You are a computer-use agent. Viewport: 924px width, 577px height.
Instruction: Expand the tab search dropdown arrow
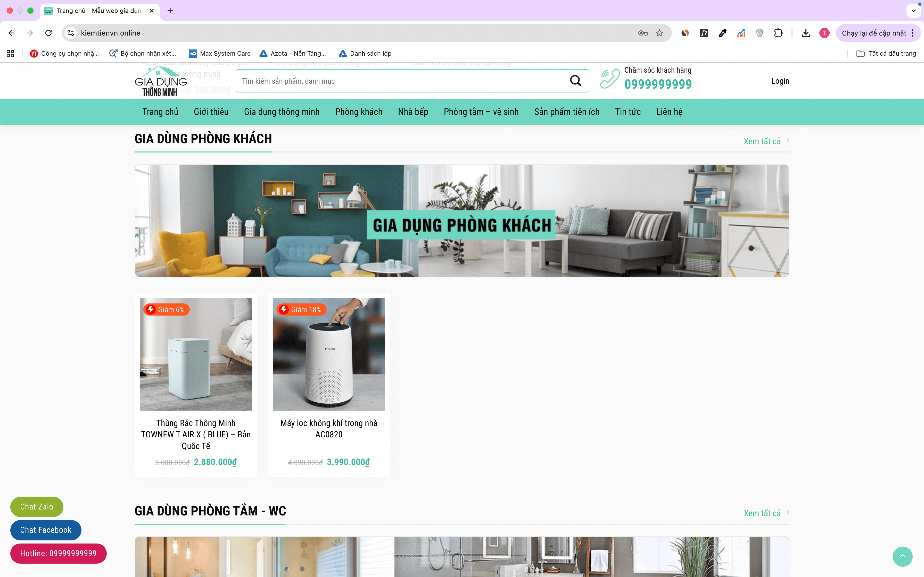(x=913, y=11)
